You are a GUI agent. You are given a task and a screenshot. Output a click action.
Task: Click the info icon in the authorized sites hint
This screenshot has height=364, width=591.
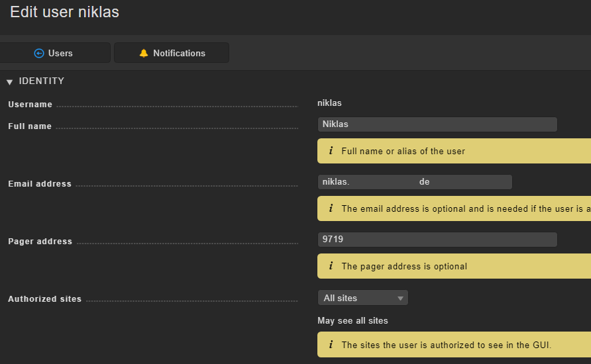[x=331, y=345]
